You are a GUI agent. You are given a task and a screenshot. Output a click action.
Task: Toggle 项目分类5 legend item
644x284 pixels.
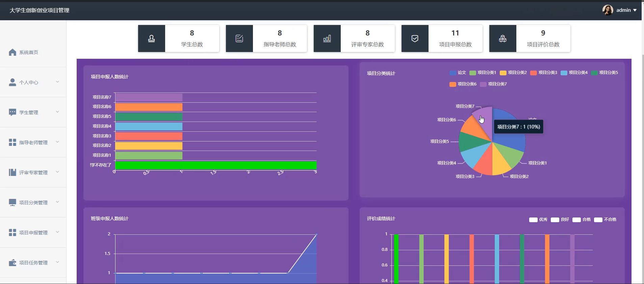coord(604,73)
